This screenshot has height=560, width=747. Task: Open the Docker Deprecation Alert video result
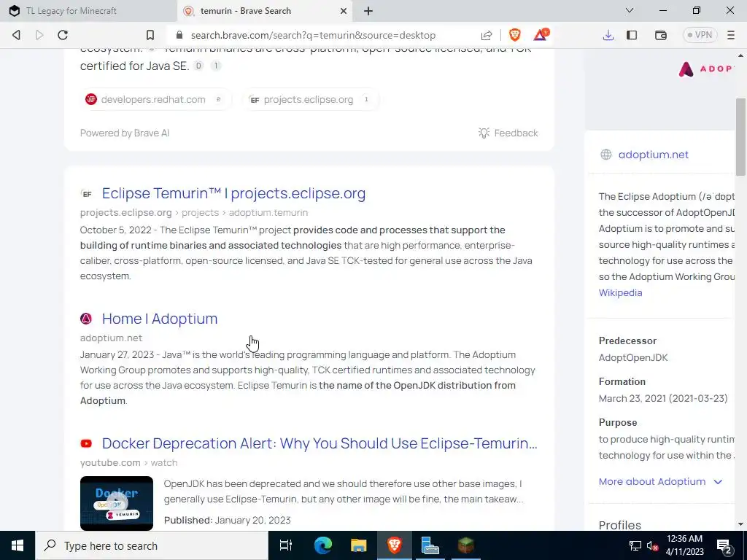[x=320, y=443]
